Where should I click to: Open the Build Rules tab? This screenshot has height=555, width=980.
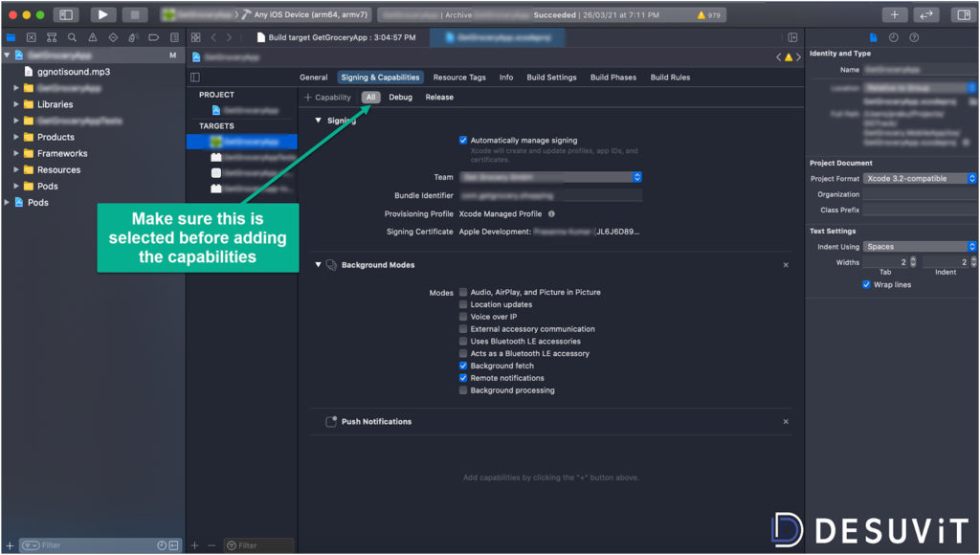tap(670, 78)
